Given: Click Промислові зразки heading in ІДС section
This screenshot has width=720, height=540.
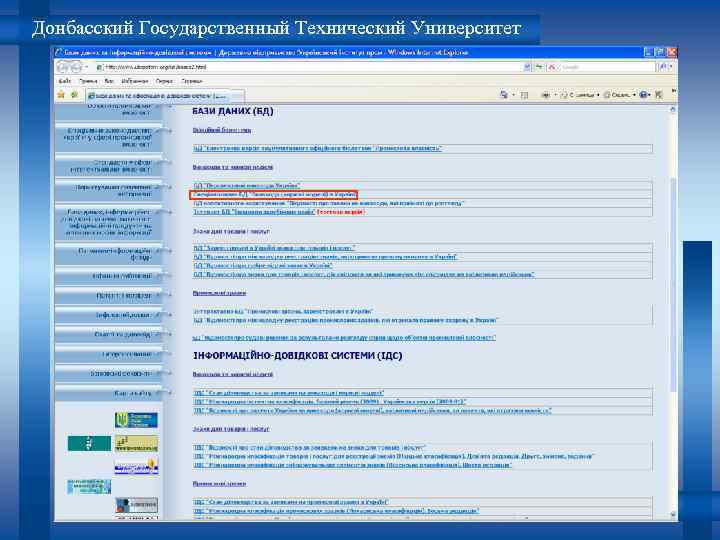Looking at the screenshot, I should click(219, 484).
